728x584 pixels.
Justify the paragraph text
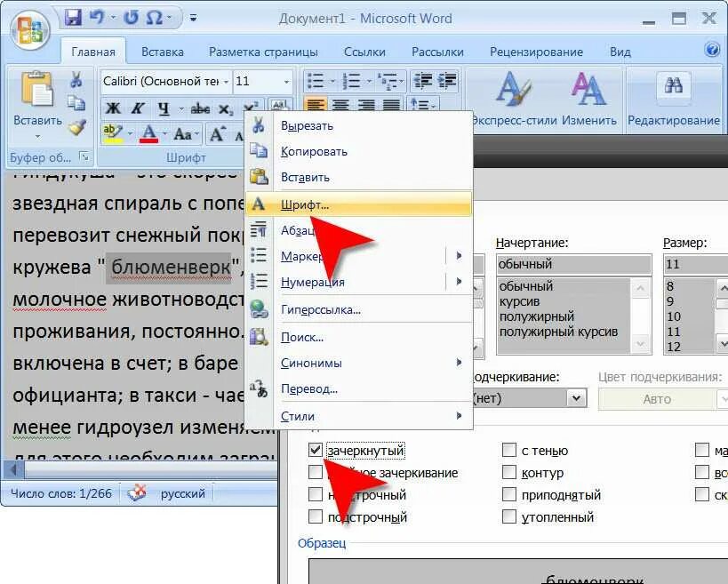(x=391, y=106)
